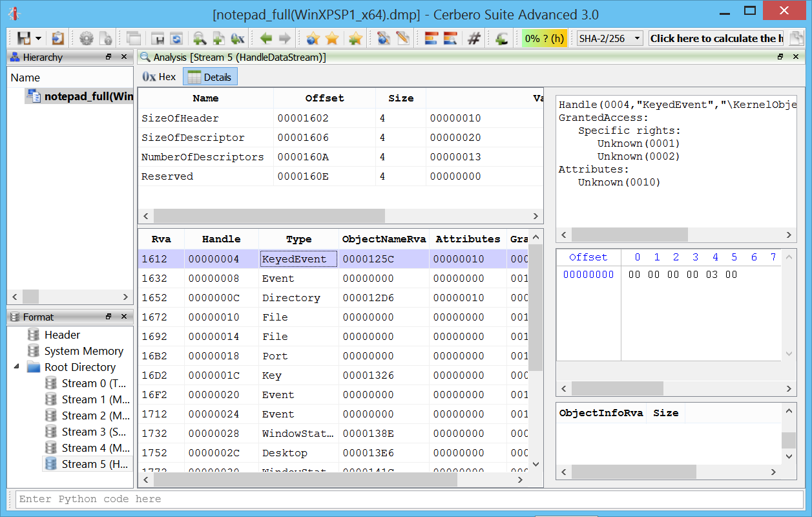Screen dimensions: 812x517
Task: Select Stream 2 in the Format tree
Action: (x=87, y=416)
